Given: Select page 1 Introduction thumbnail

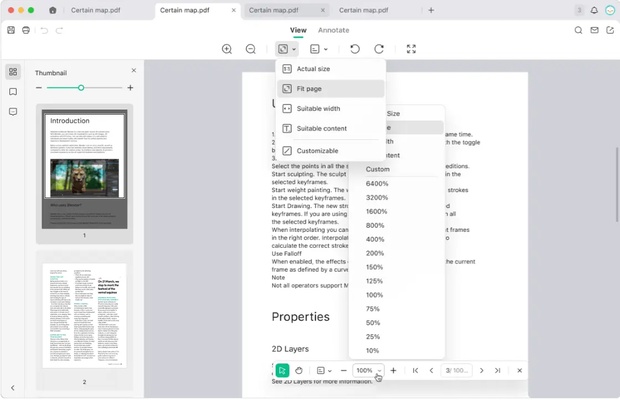Looking at the screenshot, I should pos(85,174).
